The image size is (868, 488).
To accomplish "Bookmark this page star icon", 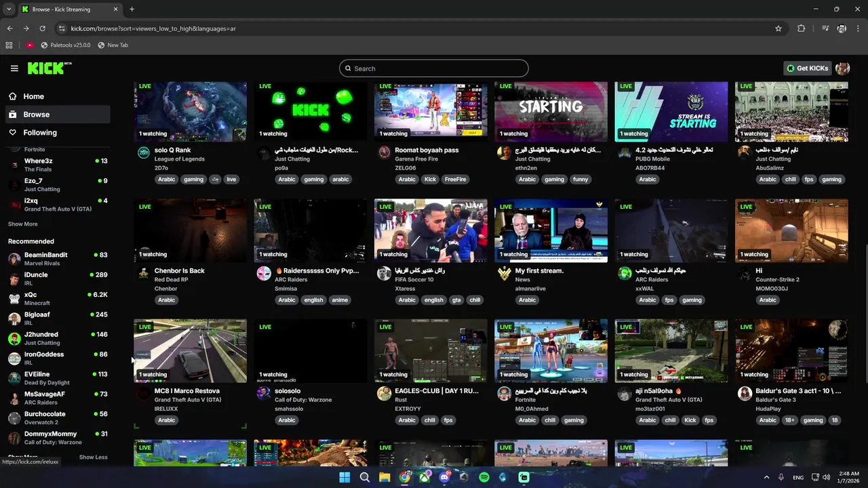I will click(778, 28).
